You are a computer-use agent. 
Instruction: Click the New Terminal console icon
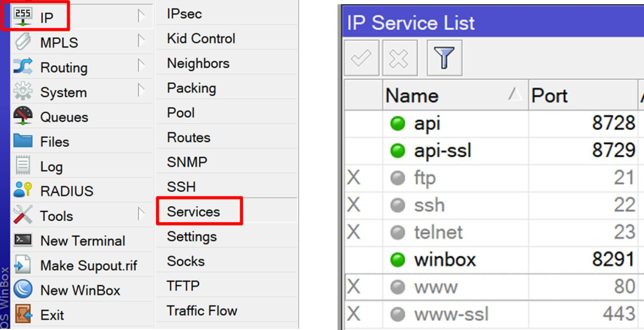click(x=23, y=240)
